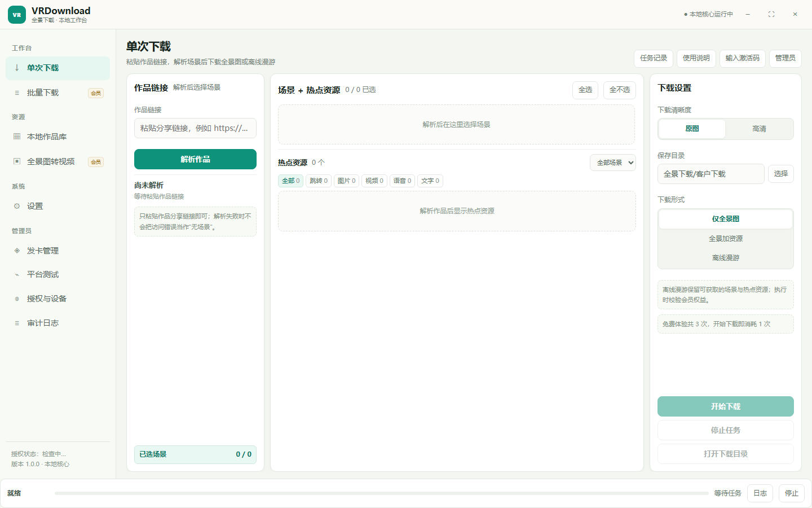Click the bottom progress bar
This screenshot has width=812, height=508.
click(381, 493)
